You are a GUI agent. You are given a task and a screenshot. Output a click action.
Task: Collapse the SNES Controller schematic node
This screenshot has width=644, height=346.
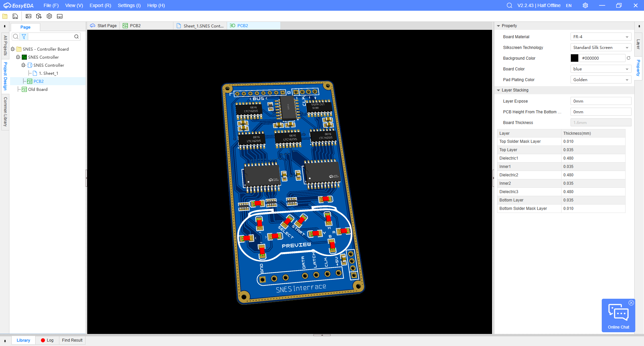[23, 65]
